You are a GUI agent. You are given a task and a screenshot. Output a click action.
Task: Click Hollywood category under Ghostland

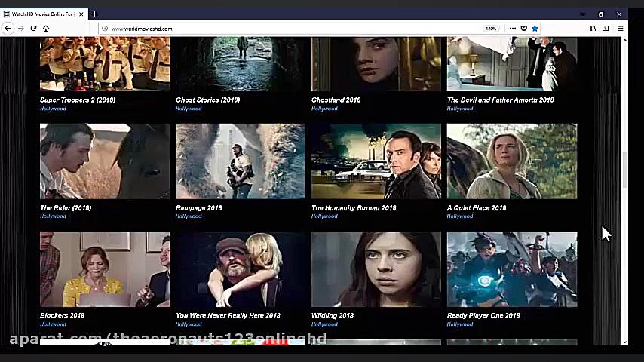click(324, 109)
